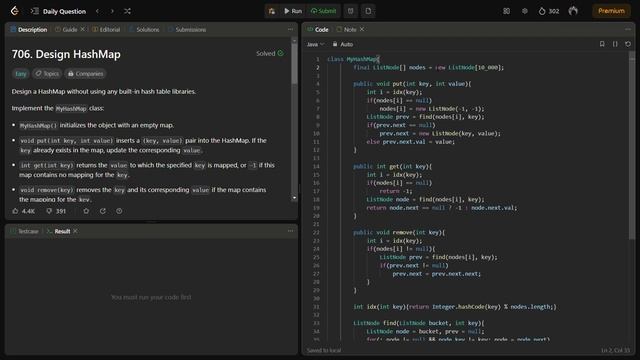
Task: Open the problem list sidebar icon
Action: point(35,11)
